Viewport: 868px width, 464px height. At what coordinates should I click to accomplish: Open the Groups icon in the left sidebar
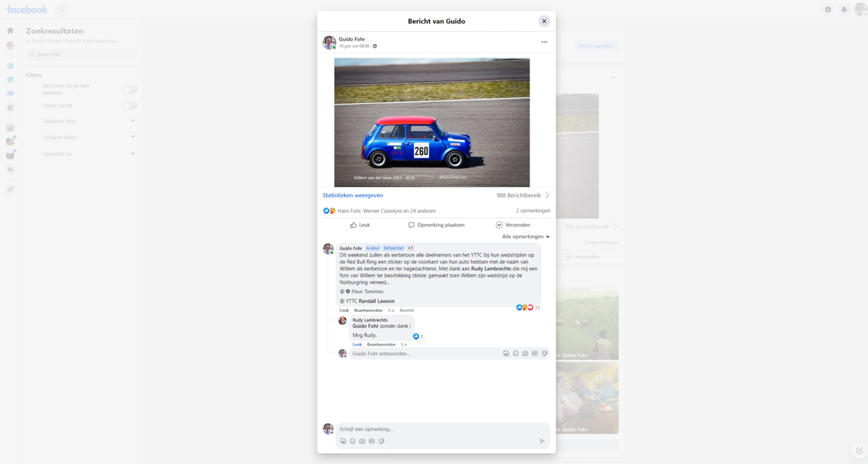click(x=10, y=170)
